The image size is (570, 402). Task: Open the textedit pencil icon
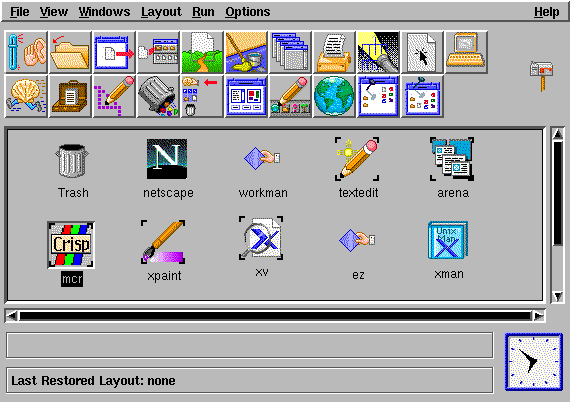pos(357,159)
